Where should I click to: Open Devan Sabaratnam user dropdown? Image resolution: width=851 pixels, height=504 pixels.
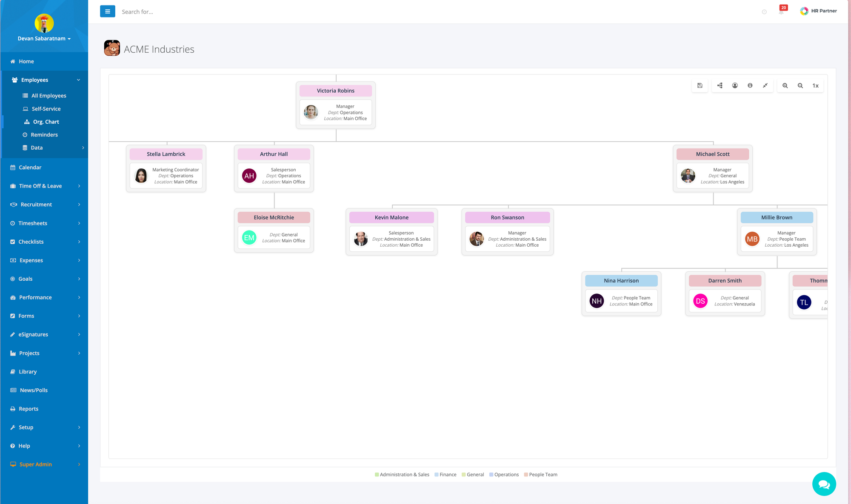tap(44, 38)
